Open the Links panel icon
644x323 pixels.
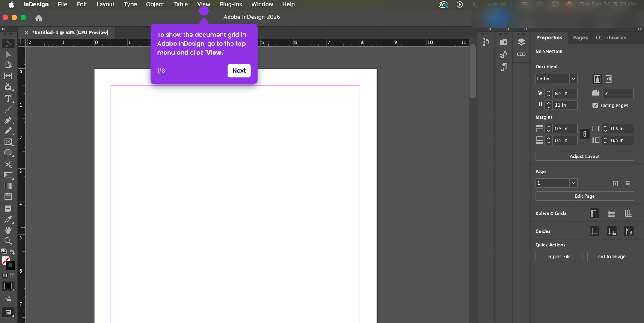point(521,54)
